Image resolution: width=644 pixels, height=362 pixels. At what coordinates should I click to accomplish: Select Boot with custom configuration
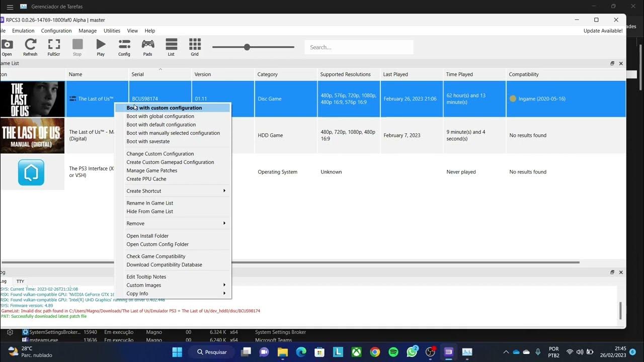click(x=173, y=108)
